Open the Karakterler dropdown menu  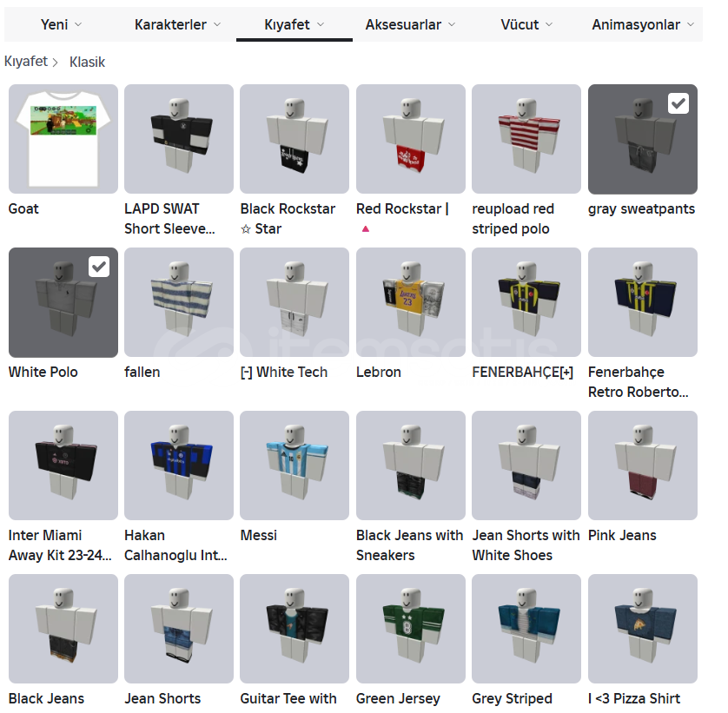tap(178, 24)
